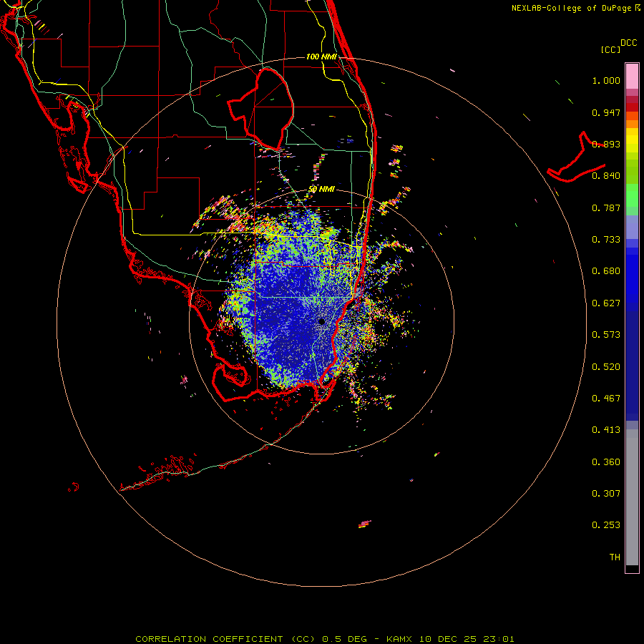Click the 0.733 value on color scale
This screenshot has width=644, height=644.
click(x=606, y=240)
